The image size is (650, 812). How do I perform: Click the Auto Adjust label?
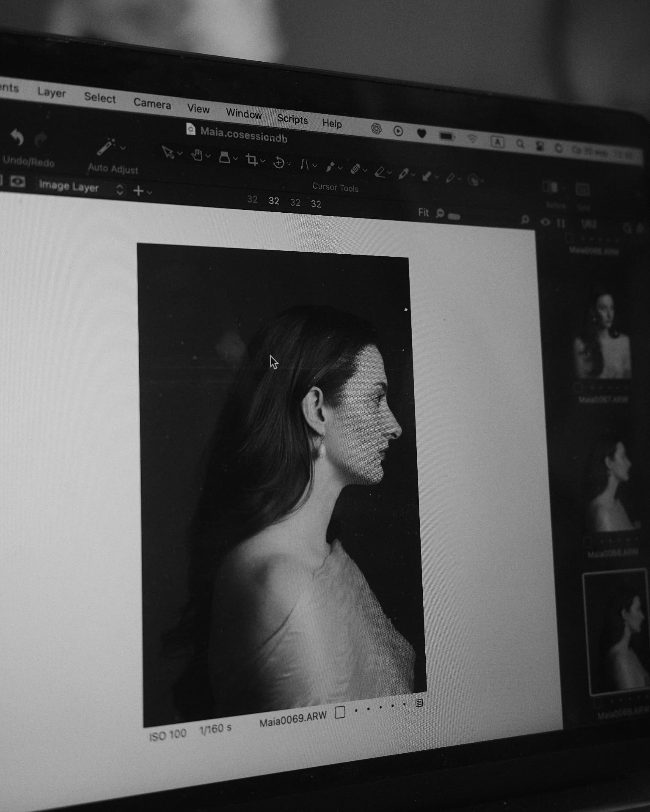coord(113,169)
